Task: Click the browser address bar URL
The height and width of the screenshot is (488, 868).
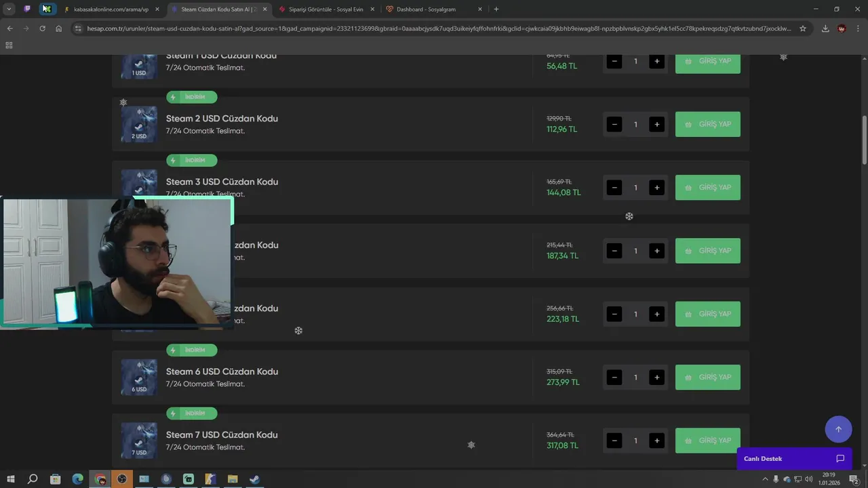Action: (x=438, y=28)
